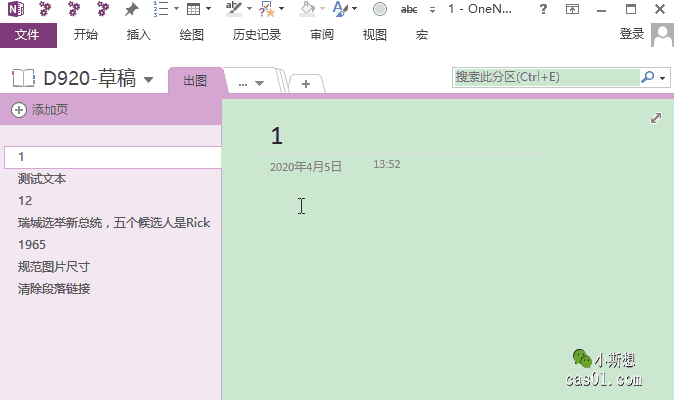Viewport: 674px width, 400px height.
Task: Open the 审阅 ribbon tab
Action: coord(322,34)
